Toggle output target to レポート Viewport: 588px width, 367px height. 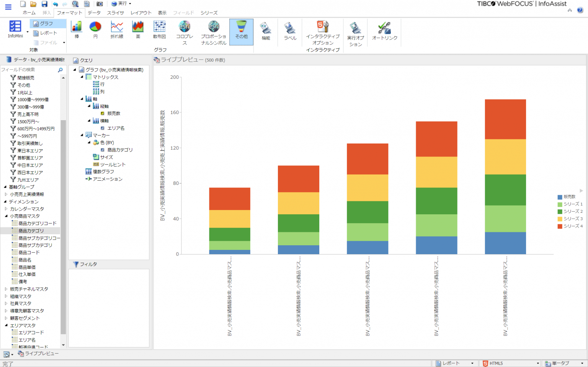pyautogui.click(x=47, y=33)
